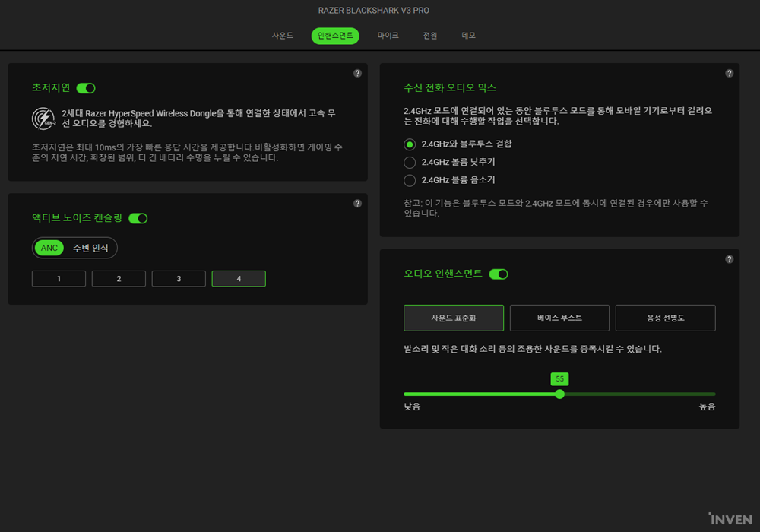Toggle the 초저지연 switch off

[86, 88]
